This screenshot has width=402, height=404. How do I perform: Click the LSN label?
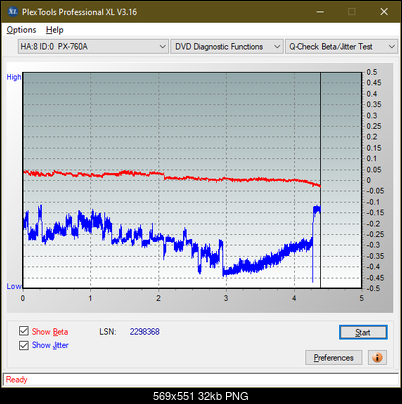click(108, 332)
